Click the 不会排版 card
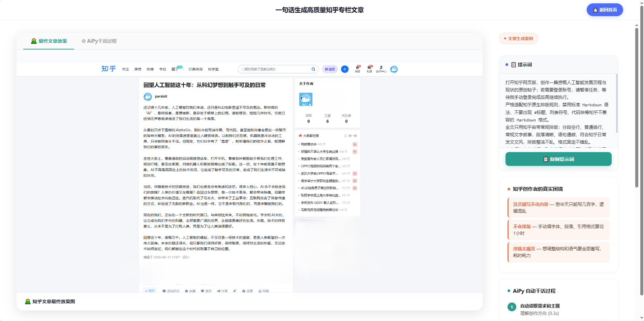The image size is (644, 321). [558, 230]
